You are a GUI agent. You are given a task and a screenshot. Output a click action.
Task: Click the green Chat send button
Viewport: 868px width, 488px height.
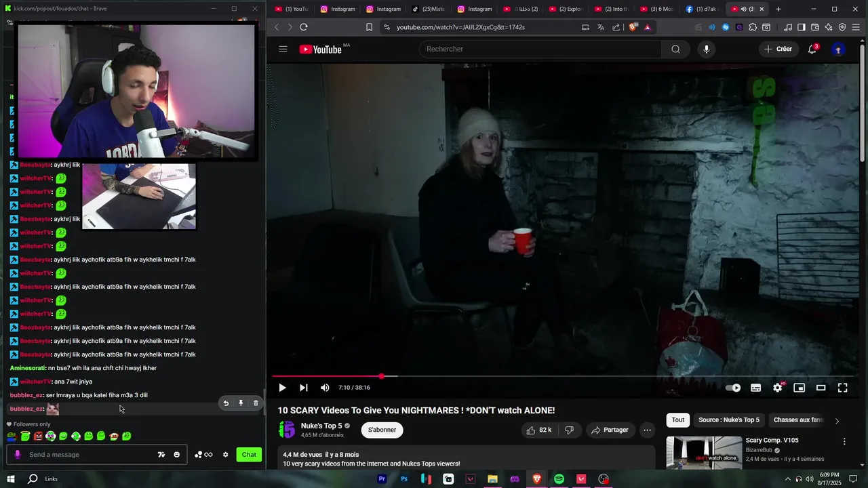point(249,455)
